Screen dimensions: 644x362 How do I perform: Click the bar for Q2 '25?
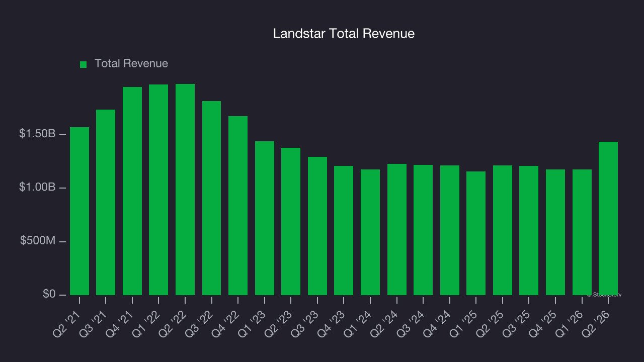(503, 230)
